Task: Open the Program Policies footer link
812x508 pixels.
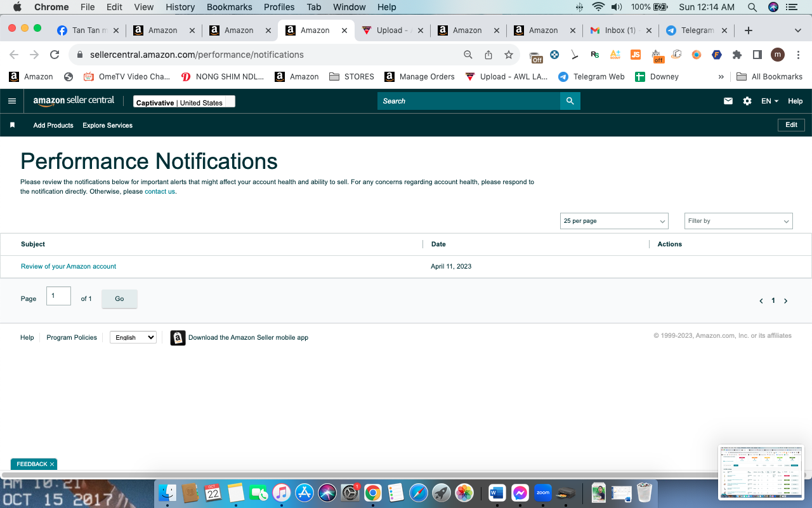Action: [72, 337]
